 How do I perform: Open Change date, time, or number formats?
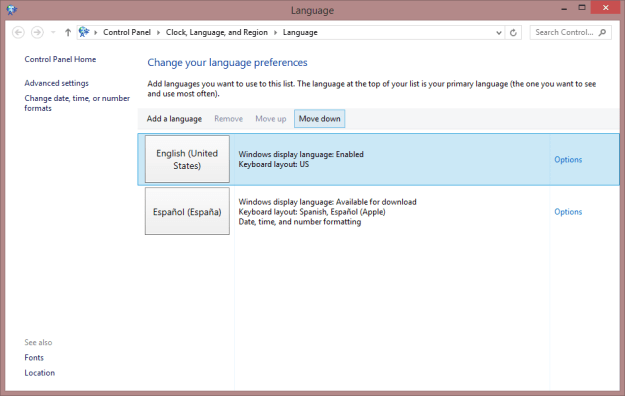click(x=77, y=103)
